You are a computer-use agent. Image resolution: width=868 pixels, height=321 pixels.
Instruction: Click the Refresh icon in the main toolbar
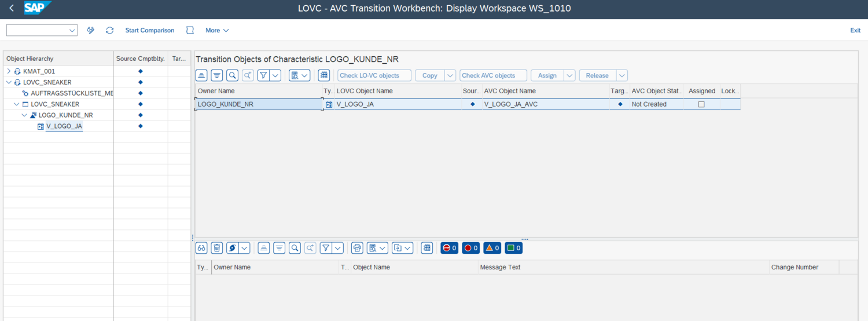109,30
